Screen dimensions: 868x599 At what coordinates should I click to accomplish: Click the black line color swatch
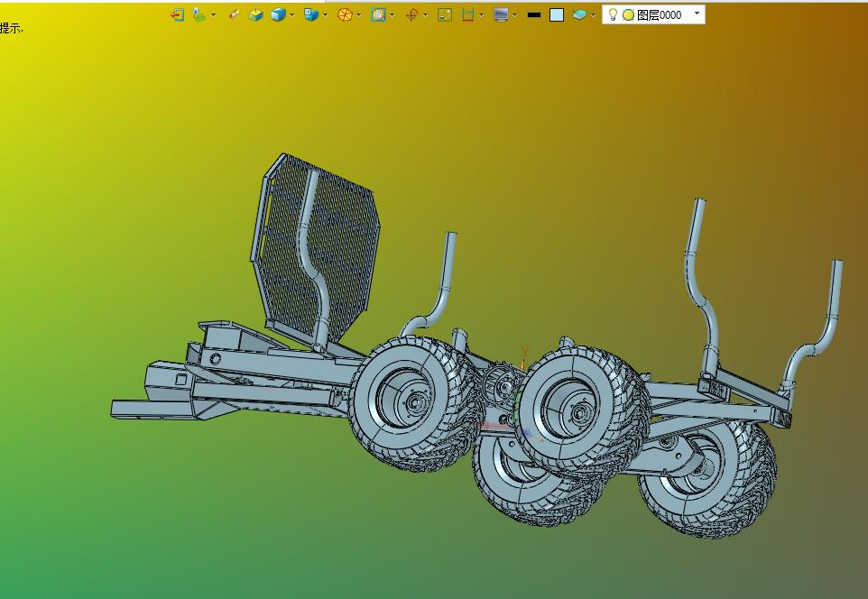pos(533,14)
